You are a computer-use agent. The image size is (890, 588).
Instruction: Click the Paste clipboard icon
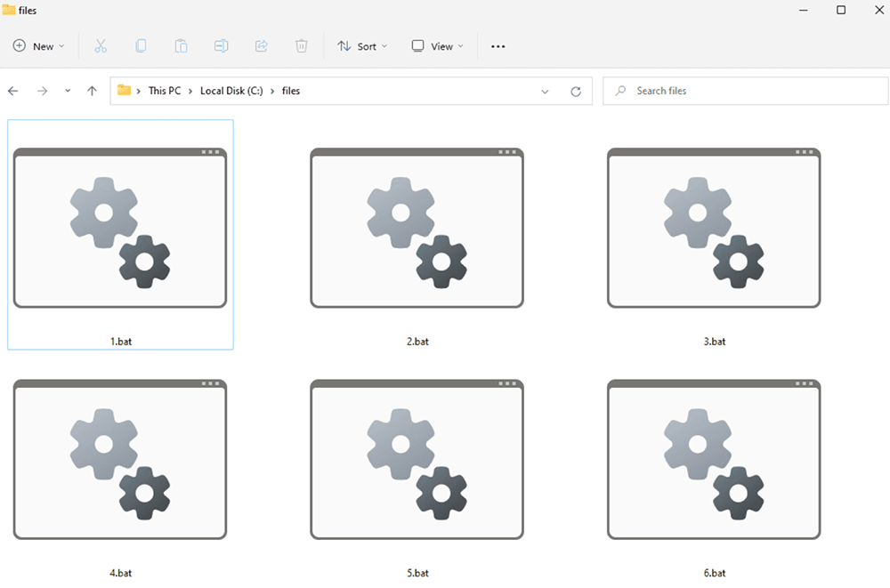(181, 46)
